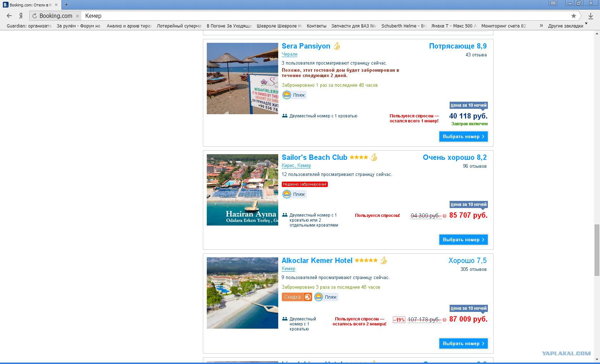Image resolution: width=600 pixels, height=364 pixels.
Task: Click the guests icon for Sera Pansiyon room
Action: pyautogui.click(x=285, y=116)
